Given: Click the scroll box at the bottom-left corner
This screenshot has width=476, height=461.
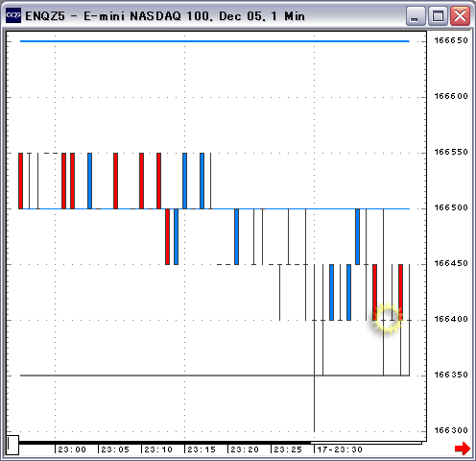Looking at the screenshot, I should (x=12, y=445).
